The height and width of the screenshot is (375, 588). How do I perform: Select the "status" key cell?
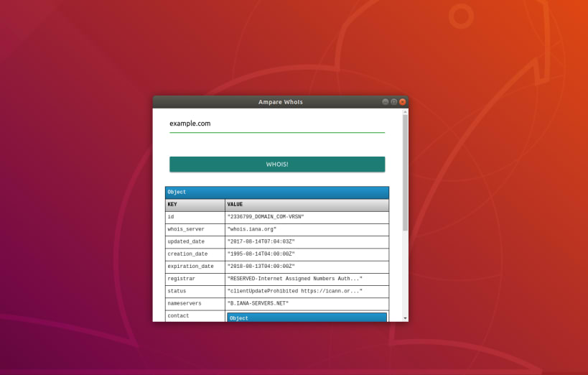click(x=195, y=291)
